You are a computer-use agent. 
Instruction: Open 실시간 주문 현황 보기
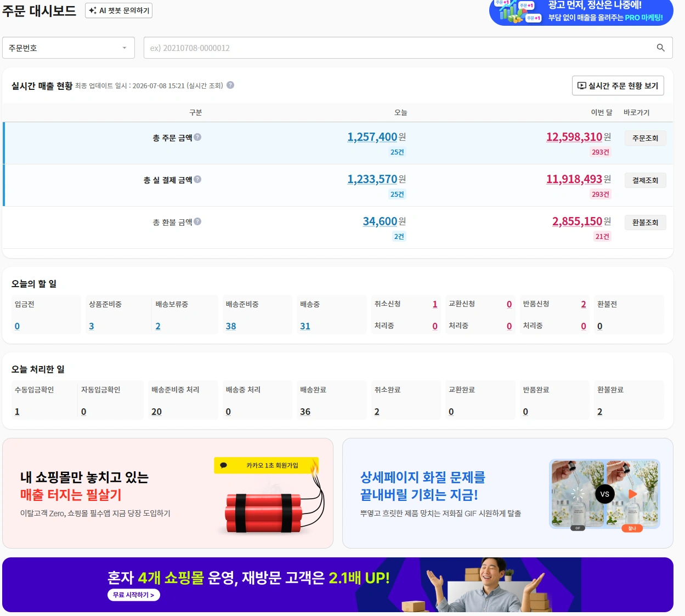pyautogui.click(x=618, y=85)
